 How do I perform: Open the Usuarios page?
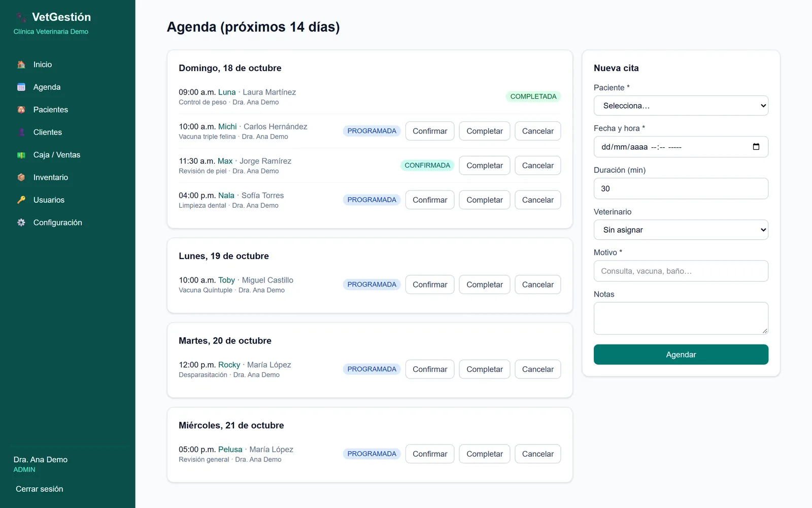pos(67,200)
